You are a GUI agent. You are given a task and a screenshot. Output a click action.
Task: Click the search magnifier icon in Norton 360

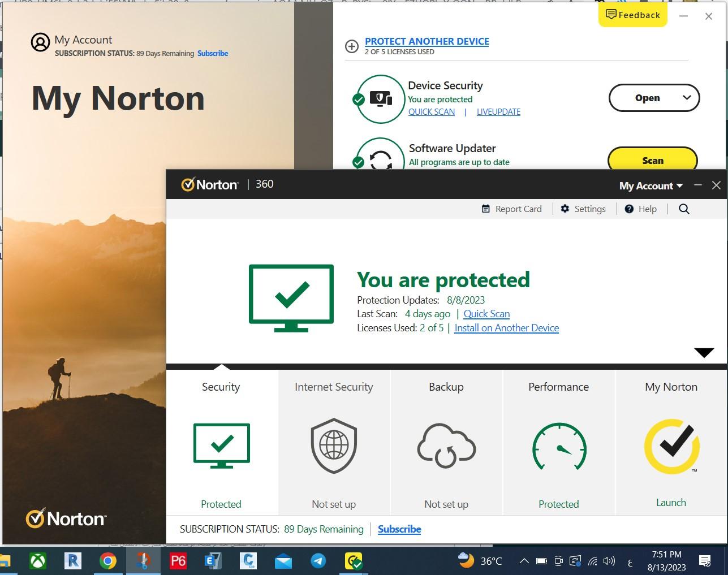[x=684, y=209]
